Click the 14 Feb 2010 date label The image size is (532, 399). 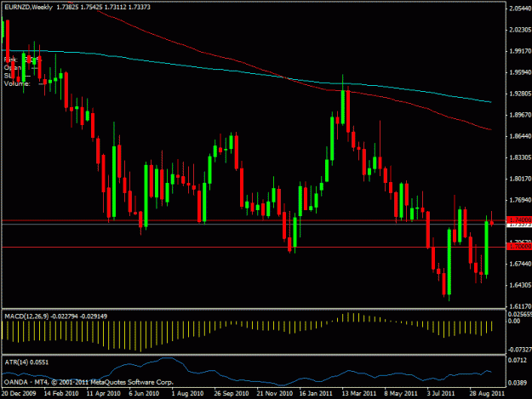click(61, 394)
